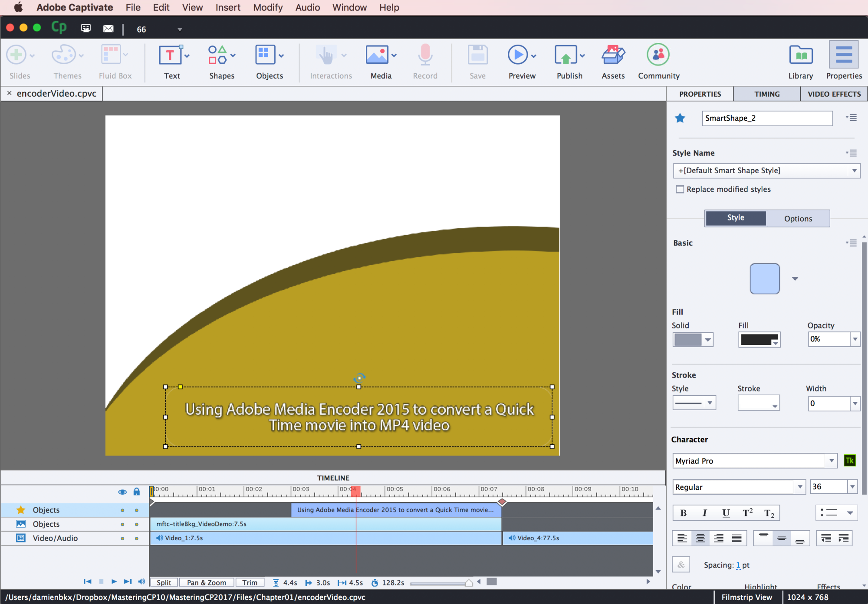
Task: Click the timeline zoom slider
Action: click(441, 583)
